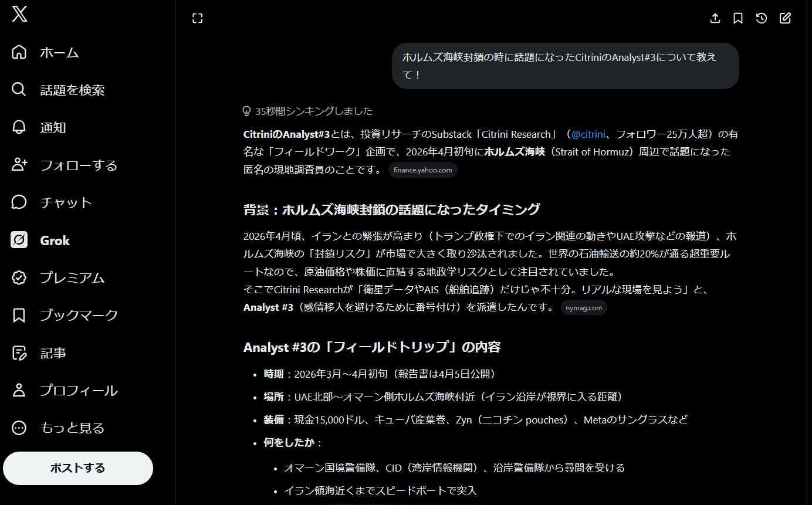Screen dimensions: 812x505
Task: Open フォローする menu item
Action: [x=79, y=165]
